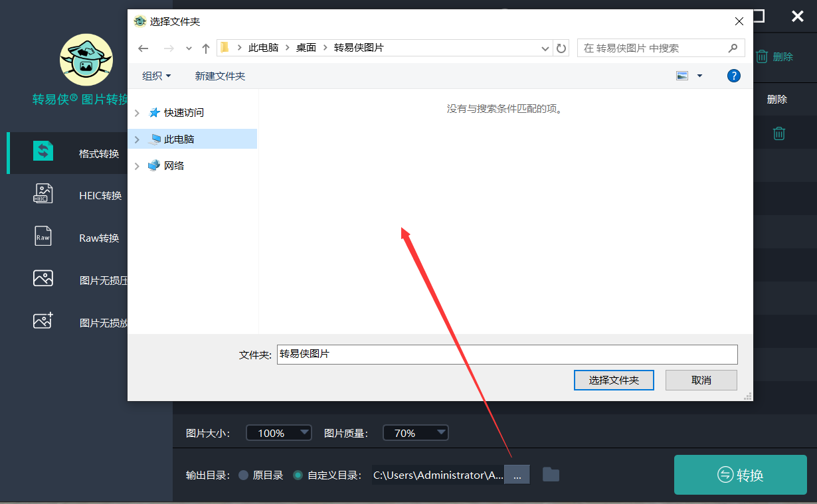817x504 pixels.
Task: Click the 文件夹 name field
Action: click(x=507, y=355)
